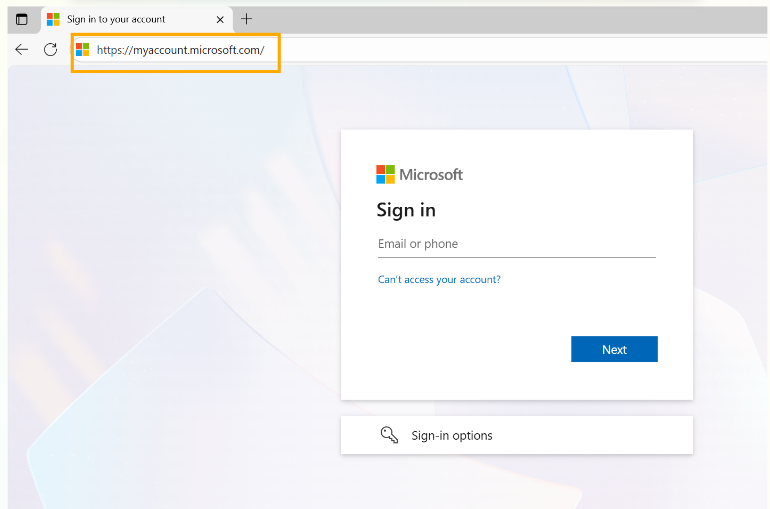Refresh the page with the reload icon
This screenshot has height=509, width=770.
pyautogui.click(x=50, y=49)
